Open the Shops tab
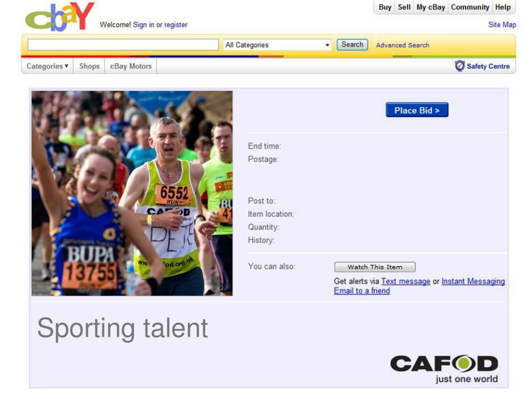The image size is (532, 399). [x=89, y=66]
